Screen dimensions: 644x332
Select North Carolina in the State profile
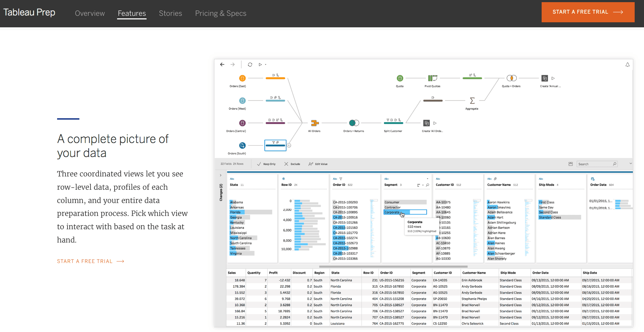coord(243,238)
